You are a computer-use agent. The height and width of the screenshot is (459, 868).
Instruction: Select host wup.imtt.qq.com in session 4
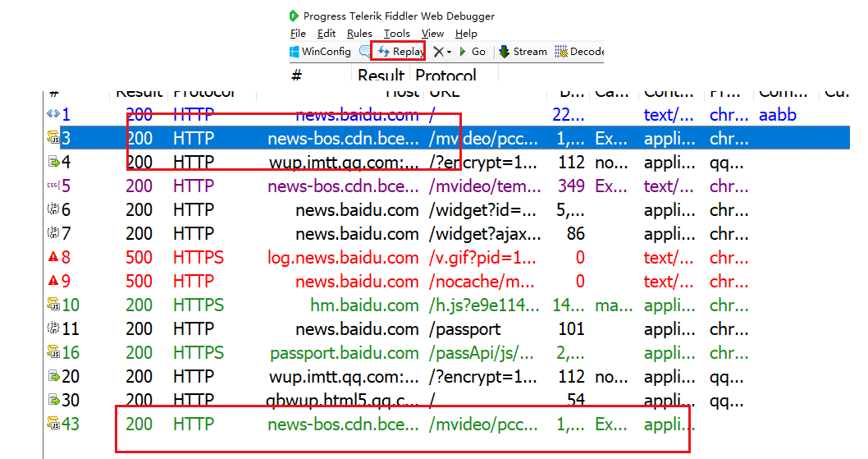[x=344, y=163]
